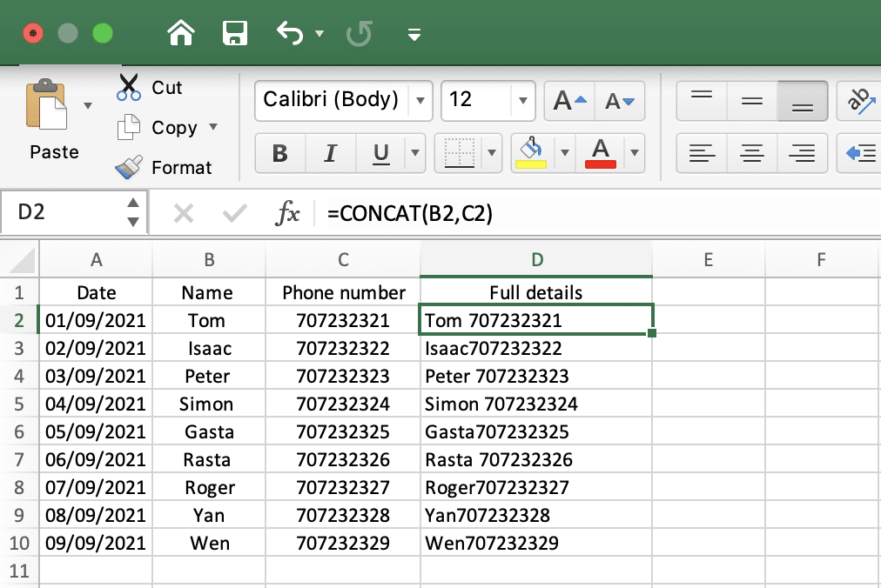Screen dimensions: 881x588
Task: Click the Redo arrow icon
Action: [x=359, y=34]
